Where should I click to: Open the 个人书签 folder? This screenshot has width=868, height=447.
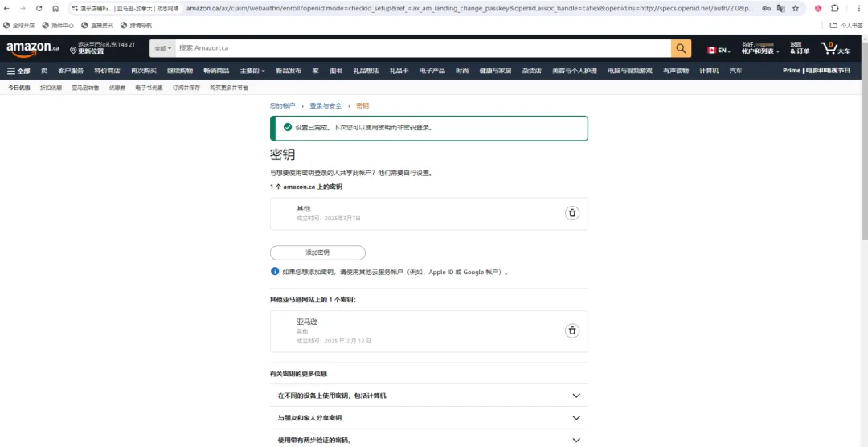point(846,25)
